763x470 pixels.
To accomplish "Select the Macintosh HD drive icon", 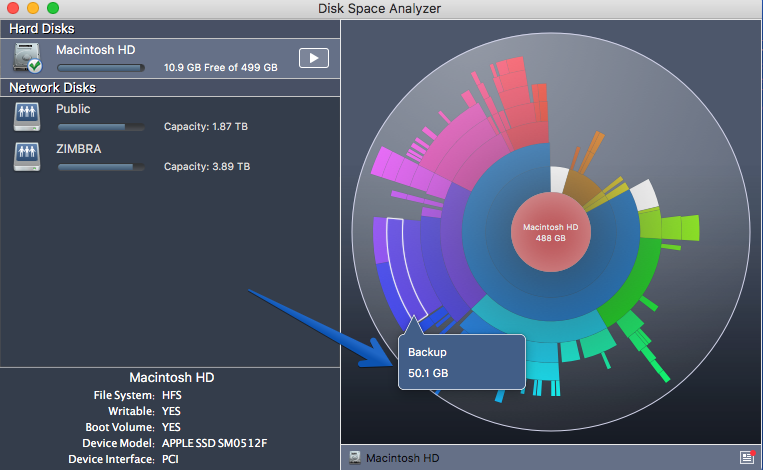I will 27,58.
